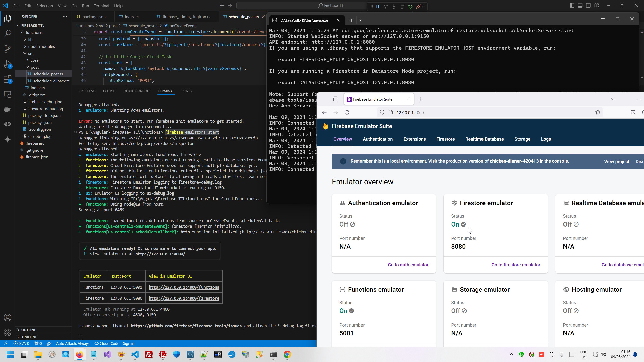Viewport: 644px width, 362px height.
Task: Click the debug Restart icon
Action: tap(410, 7)
